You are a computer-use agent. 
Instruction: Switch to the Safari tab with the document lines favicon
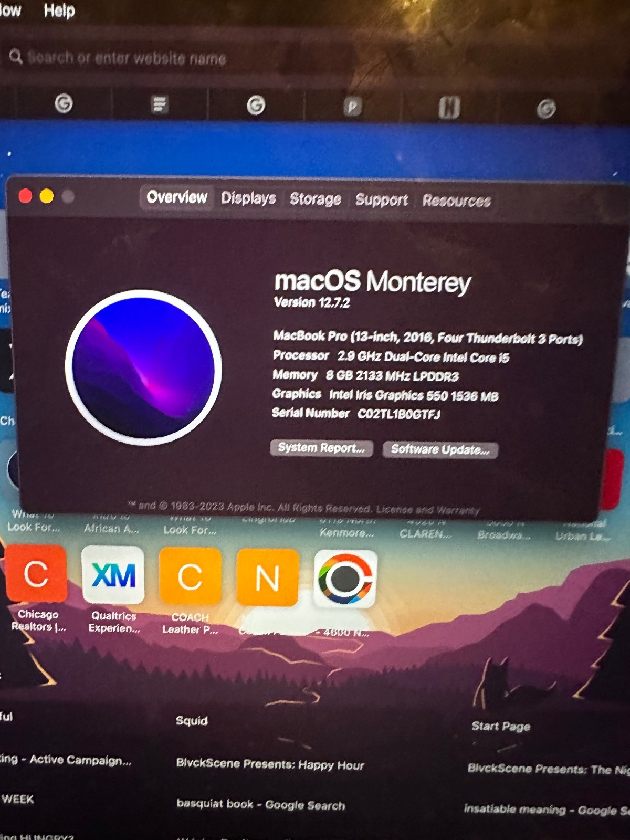pyautogui.click(x=159, y=104)
